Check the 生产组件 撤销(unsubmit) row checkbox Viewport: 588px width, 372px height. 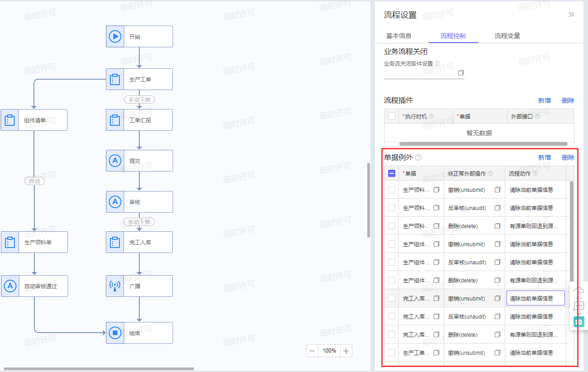coord(392,244)
